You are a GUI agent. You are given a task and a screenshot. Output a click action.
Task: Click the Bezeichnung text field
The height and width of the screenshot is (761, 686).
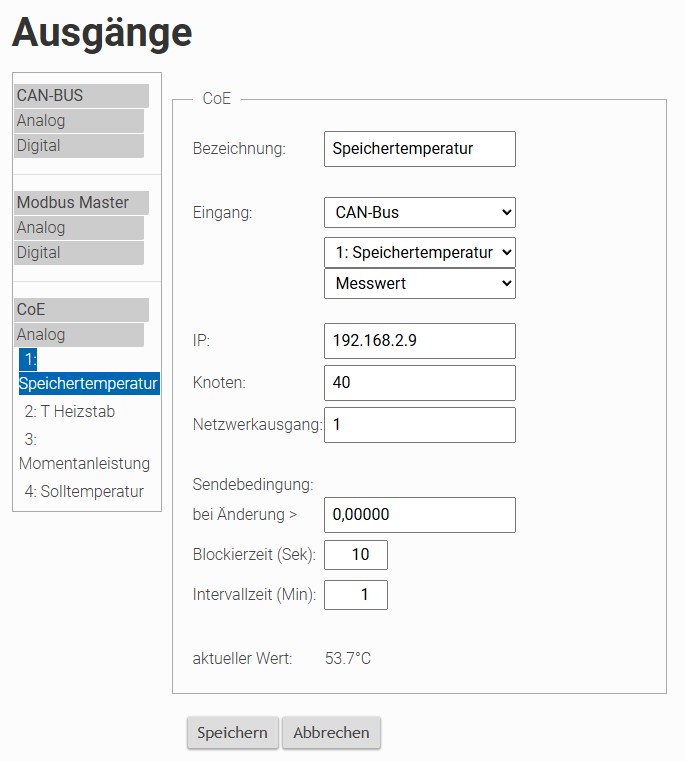pyautogui.click(x=419, y=149)
